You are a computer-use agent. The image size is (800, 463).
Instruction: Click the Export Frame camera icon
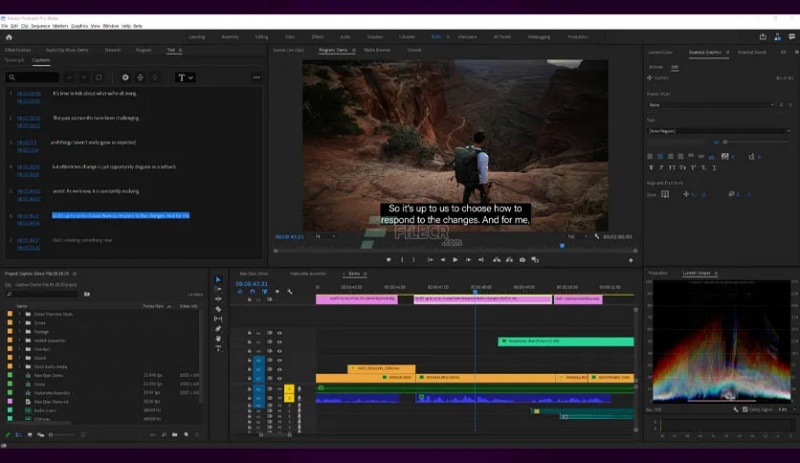522,260
